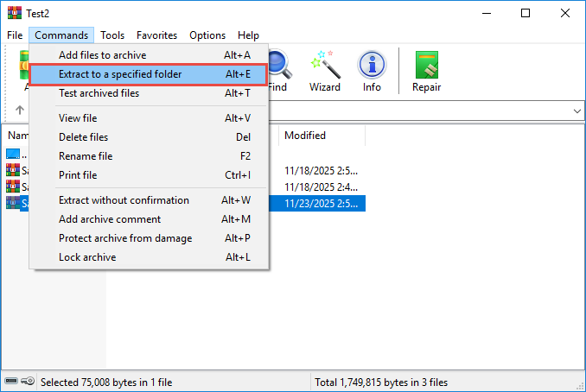Click the 11/18/2025 2:5... date cell

(x=321, y=171)
